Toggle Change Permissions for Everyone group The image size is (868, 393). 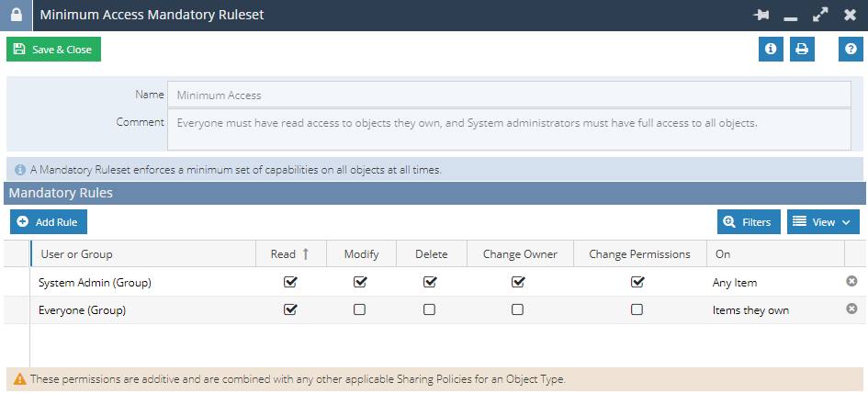(x=637, y=309)
